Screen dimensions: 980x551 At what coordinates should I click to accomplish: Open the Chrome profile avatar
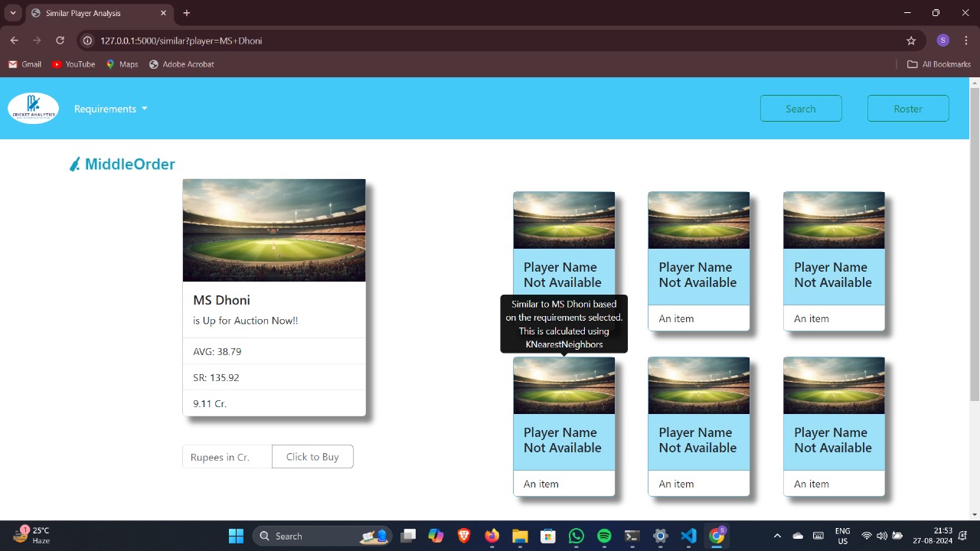[943, 41]
